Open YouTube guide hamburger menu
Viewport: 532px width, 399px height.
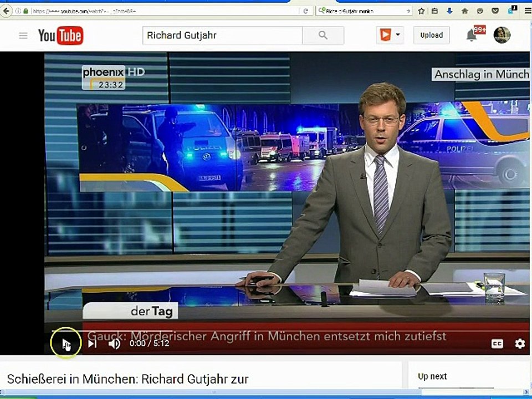(x=23, y=35)
